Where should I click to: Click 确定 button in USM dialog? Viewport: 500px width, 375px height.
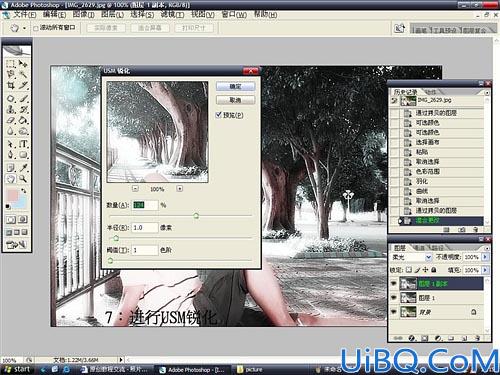point(236,86)
